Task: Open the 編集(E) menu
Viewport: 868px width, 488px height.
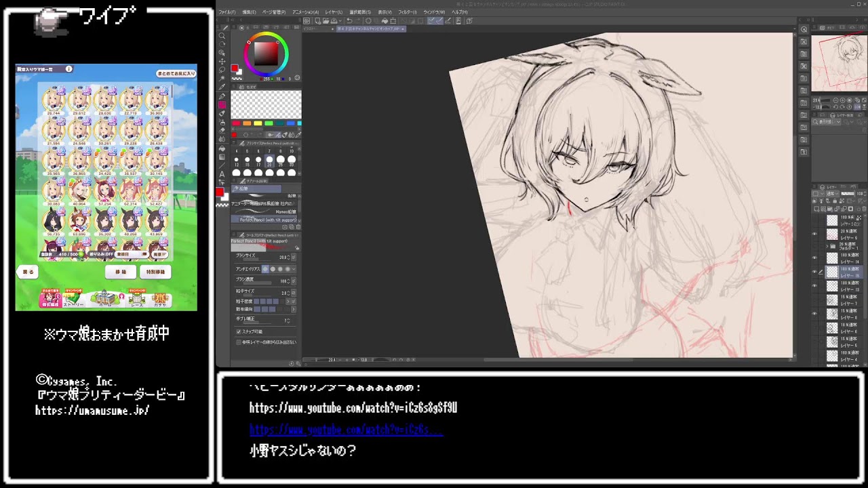Action: 249,12
